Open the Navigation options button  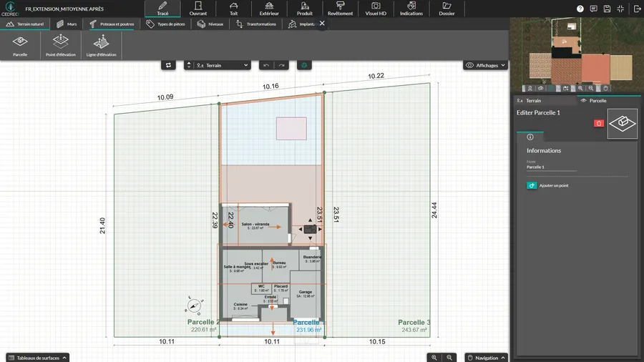(x=487, y=357)
